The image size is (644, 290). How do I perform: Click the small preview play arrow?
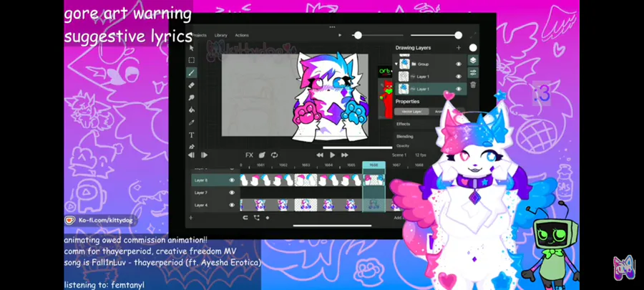pos(340,35)
